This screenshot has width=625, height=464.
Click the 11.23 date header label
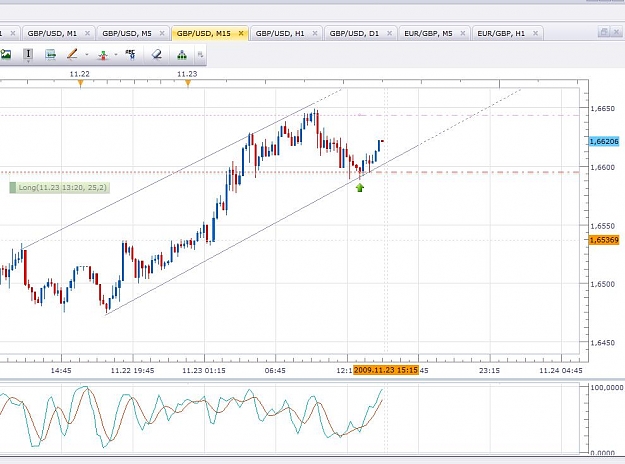pos(187,74)
